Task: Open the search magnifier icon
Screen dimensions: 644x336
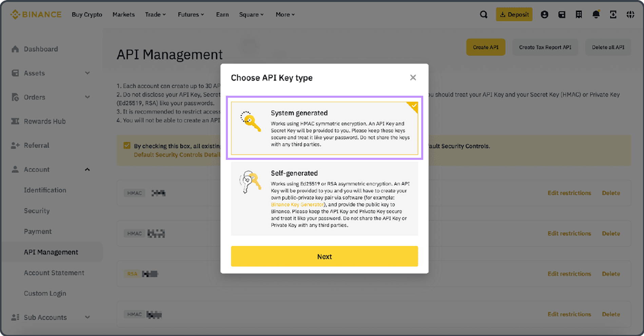Action: tap(484, 15)
